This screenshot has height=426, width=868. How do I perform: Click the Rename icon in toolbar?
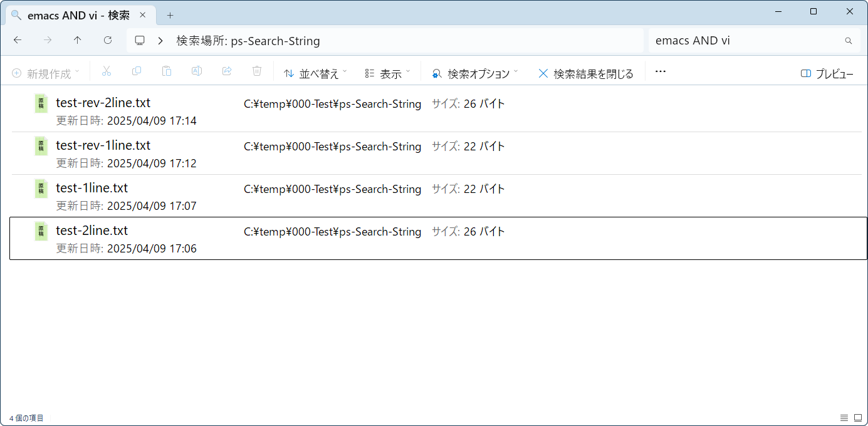(x=197, y=71)
